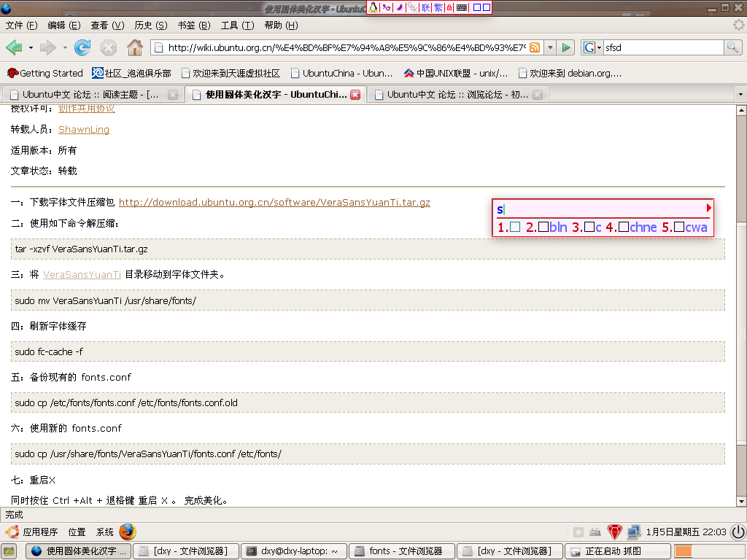Open the 中国UNIX联盟 bookmark

point(455,73)
